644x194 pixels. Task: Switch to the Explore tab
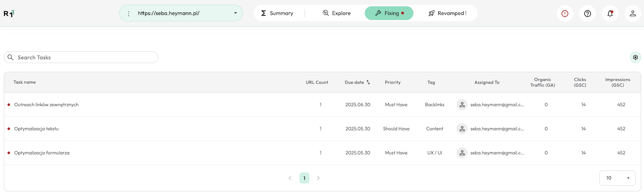pos(337,13)
